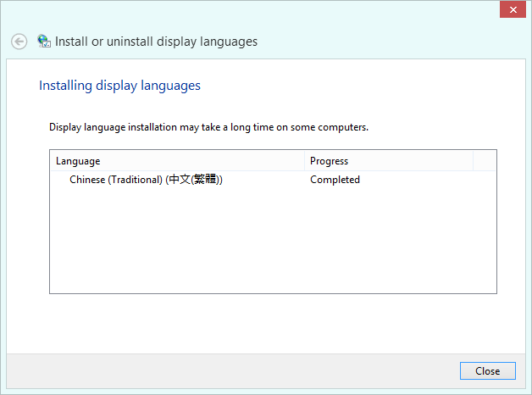Click the globe display languages icon

(x=44, y=41)
